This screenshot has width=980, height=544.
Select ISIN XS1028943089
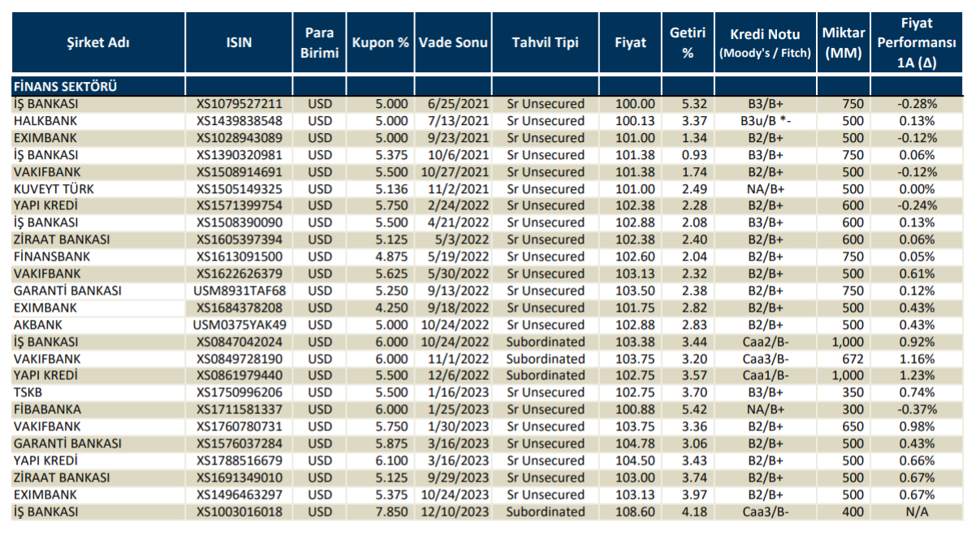239,138
